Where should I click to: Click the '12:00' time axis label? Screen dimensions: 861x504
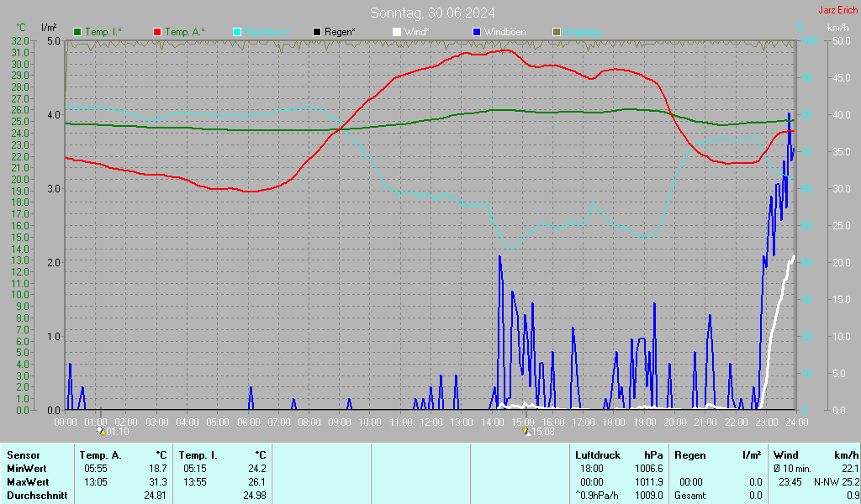431,423
